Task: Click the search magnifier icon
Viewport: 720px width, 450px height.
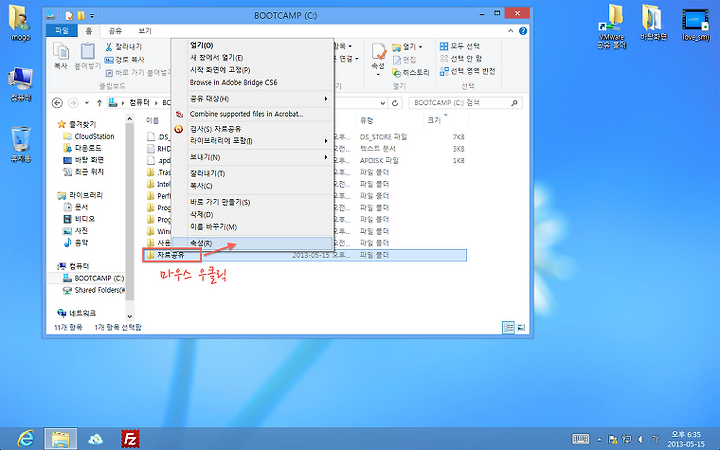Action: click(514, 103)
